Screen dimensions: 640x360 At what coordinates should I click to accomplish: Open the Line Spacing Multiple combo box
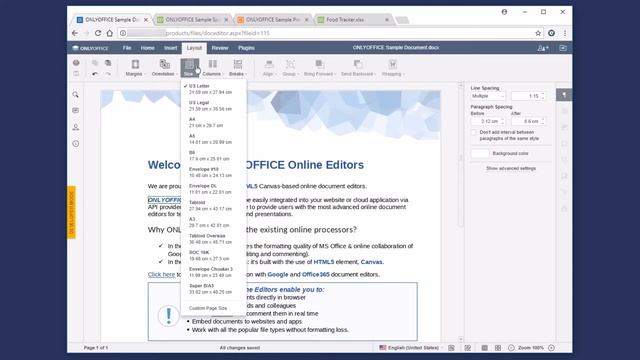pos(488,96)
